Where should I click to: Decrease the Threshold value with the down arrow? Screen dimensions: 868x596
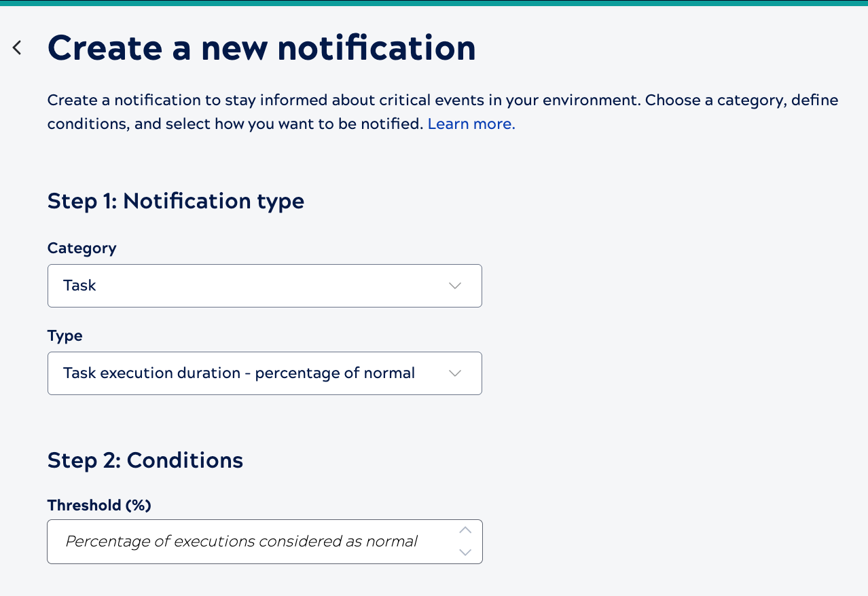[465, 553]
